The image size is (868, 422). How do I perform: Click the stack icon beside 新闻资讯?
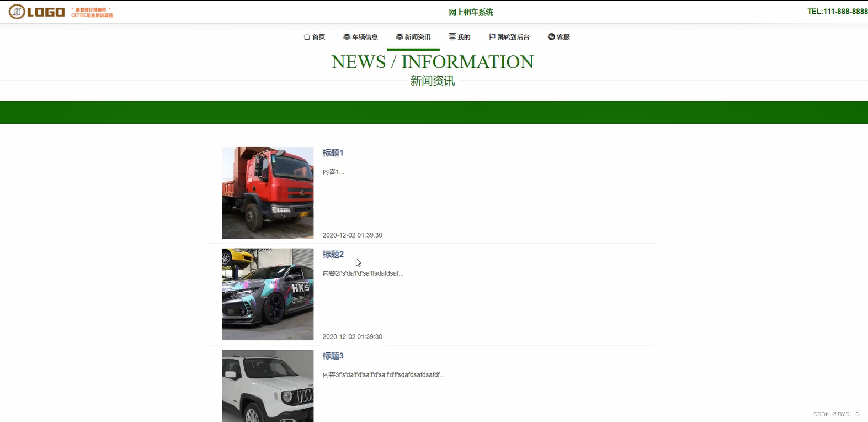click(399, 37)
